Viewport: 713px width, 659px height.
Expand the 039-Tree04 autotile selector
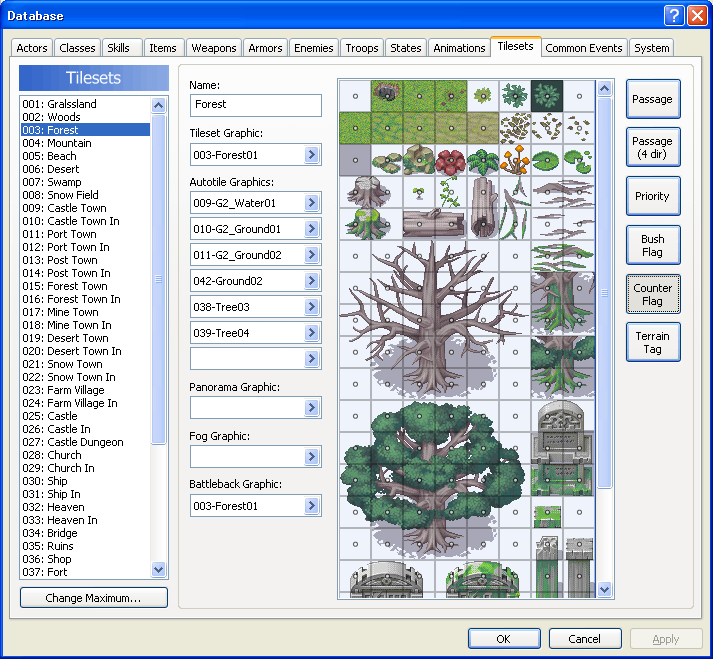pyautogui.click(x=312, y=333)
